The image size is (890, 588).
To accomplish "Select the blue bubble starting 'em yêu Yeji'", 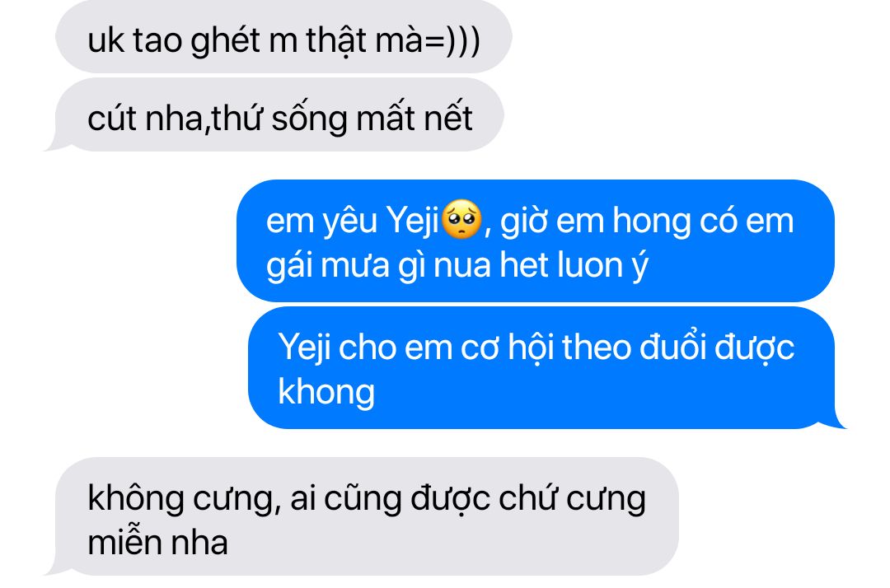I will pos(536,241).
